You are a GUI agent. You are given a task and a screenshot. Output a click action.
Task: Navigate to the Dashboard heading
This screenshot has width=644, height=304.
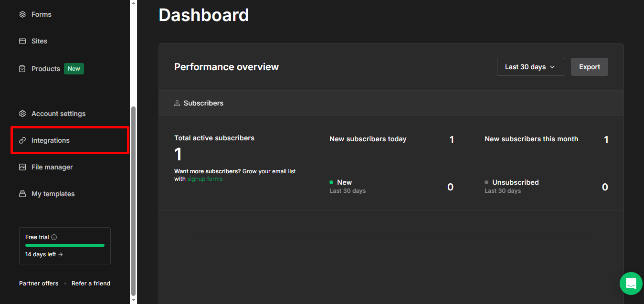203,15
